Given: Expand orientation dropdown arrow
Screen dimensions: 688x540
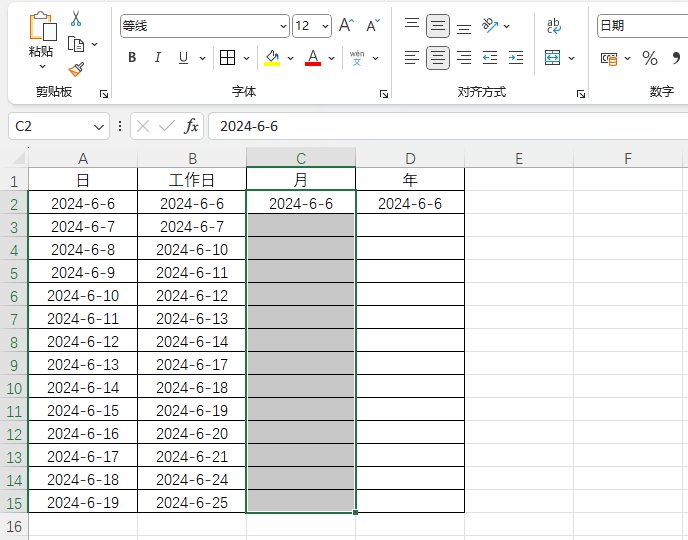Looking at the screenshot, I should click(x=506, y=26).
